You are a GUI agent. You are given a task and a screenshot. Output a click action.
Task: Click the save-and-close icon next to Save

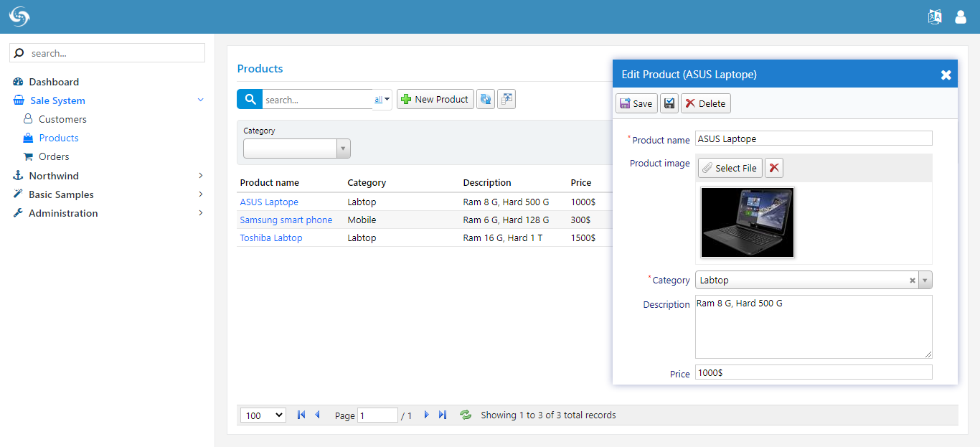point(669,103)
